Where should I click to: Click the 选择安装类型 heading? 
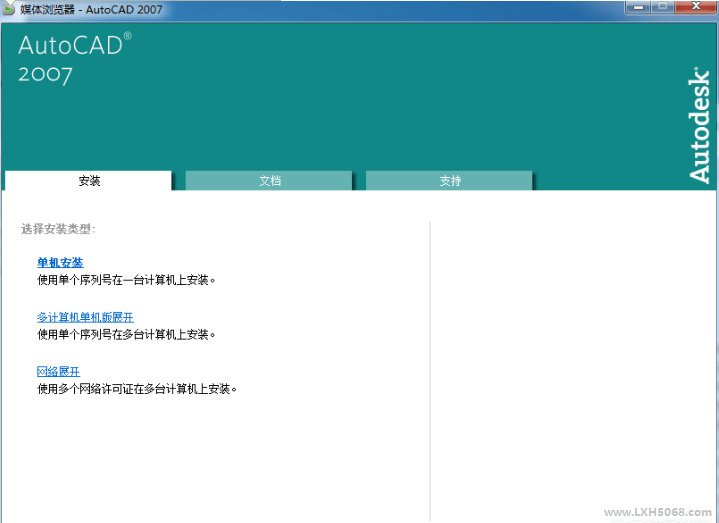(58, 229)
